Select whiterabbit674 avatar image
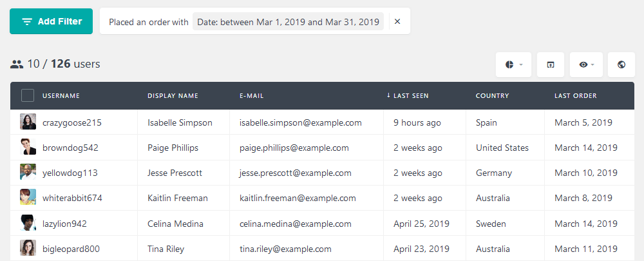The height and width of the screenshot is (261, 644). click(x=28, y=197)
